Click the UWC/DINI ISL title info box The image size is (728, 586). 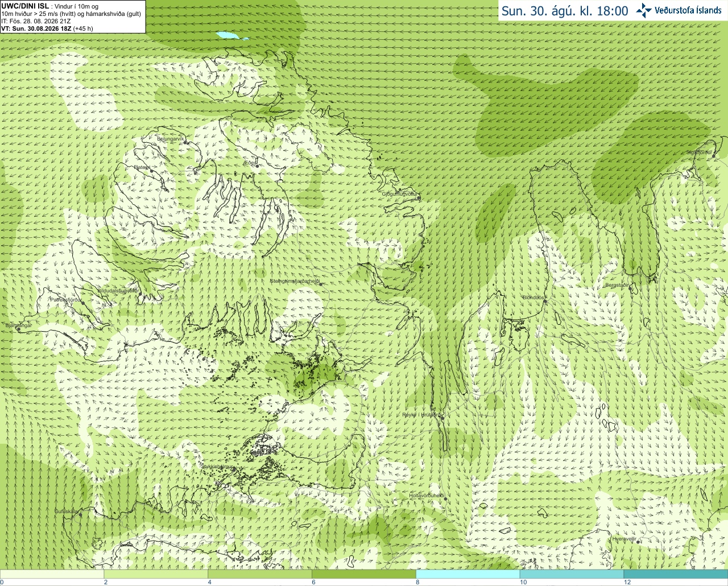click(73, 16)
